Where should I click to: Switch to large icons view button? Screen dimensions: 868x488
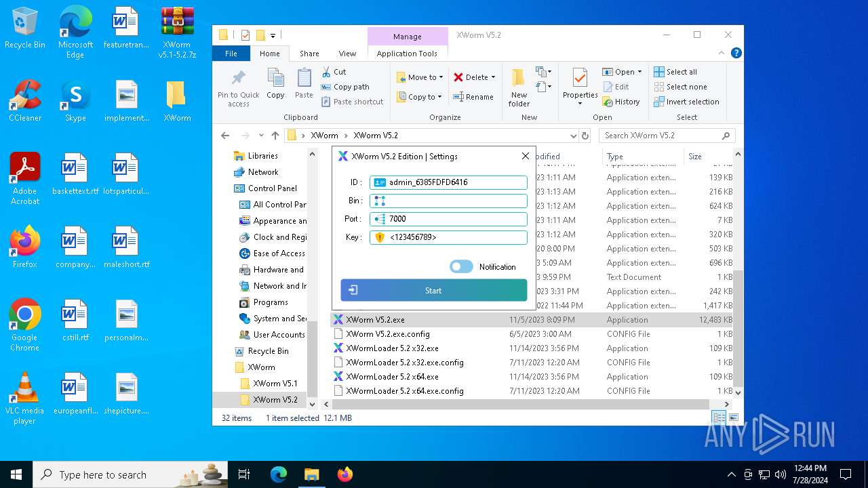pos(733,418)
